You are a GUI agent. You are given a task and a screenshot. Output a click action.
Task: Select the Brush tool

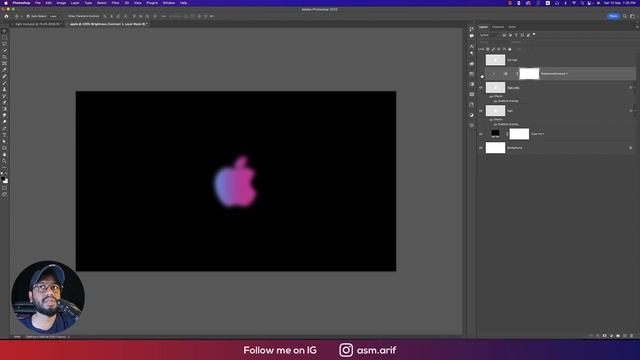click(4, 83)
